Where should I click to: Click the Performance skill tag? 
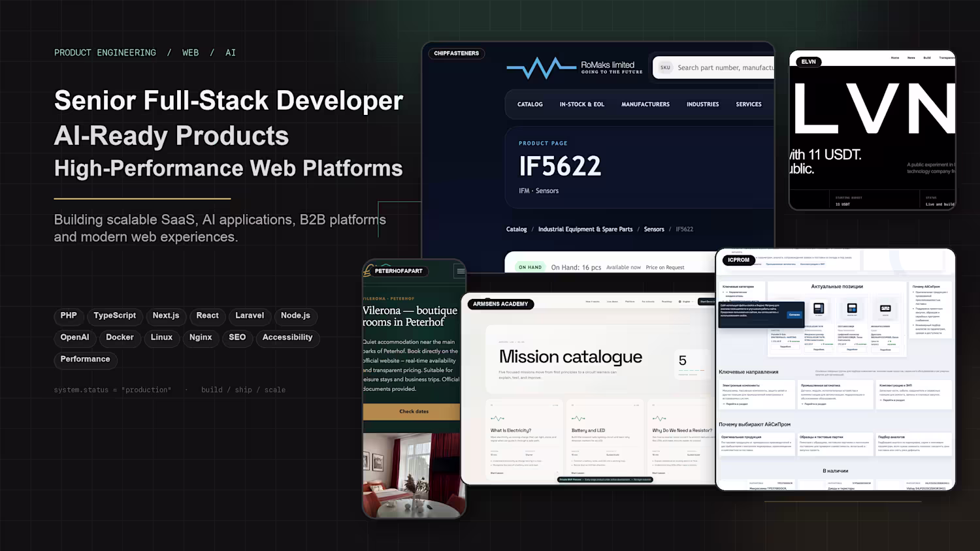click(85, 360)
